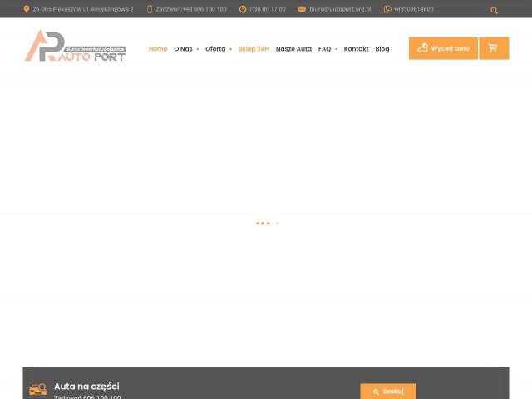
Task: Click the Szukaj search button
Action: tap(388, 392)
